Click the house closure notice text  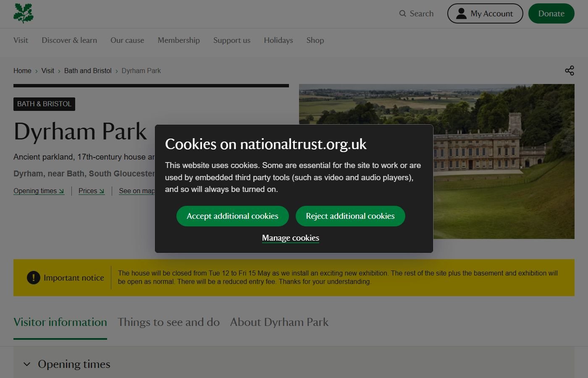(338, 277)
